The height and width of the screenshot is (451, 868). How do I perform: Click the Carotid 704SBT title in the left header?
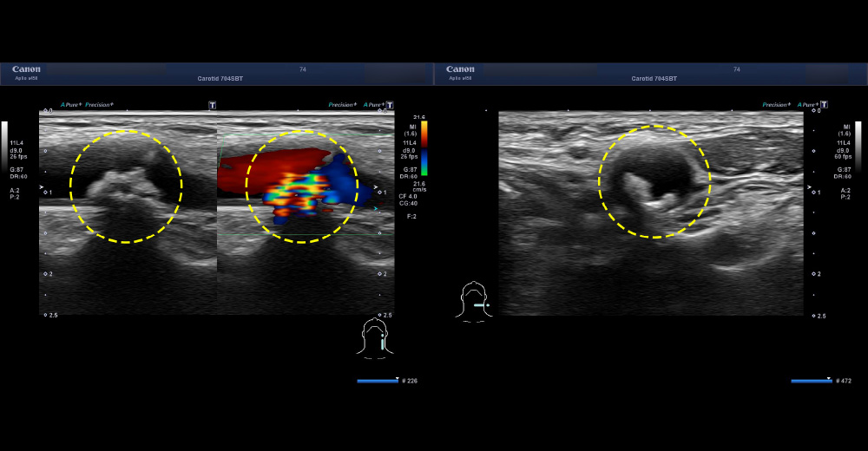pos(217,78)
